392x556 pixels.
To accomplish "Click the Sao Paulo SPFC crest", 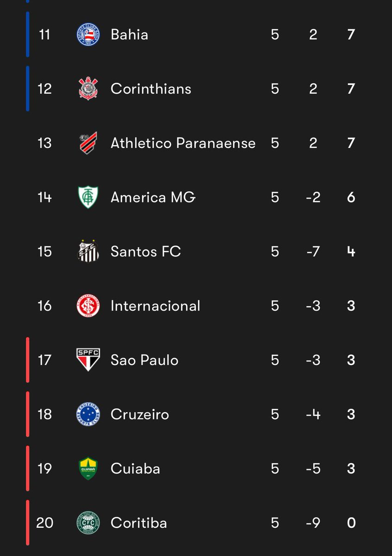I will (88, 360).
